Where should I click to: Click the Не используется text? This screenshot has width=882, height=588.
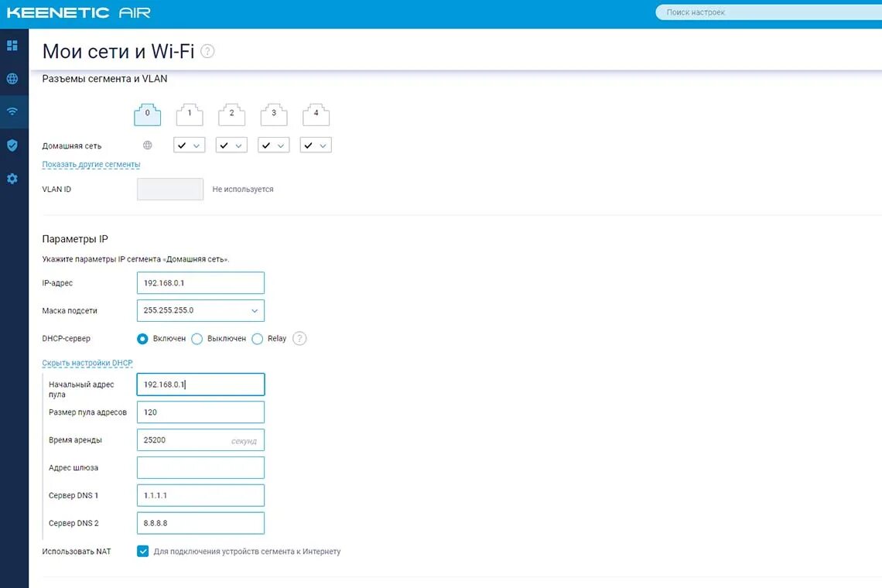(x=243, y=189)
